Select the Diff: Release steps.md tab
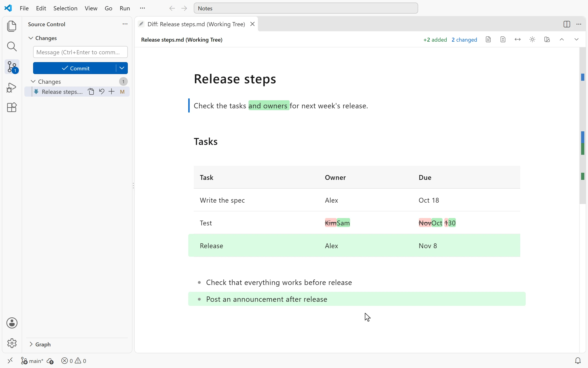Viewport: 588px width, 368px height. [x=196, y=24]
